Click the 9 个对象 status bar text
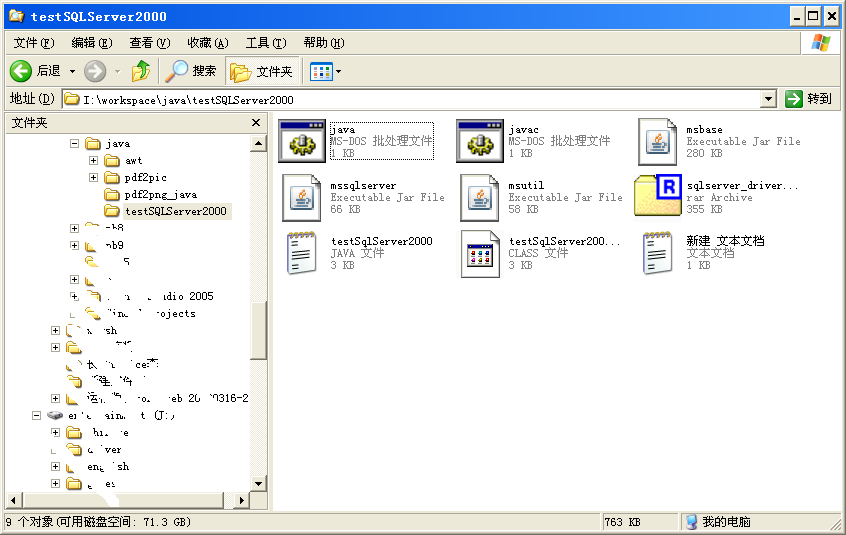The height and width of the screenshot is (535, 846). point(98,522)
